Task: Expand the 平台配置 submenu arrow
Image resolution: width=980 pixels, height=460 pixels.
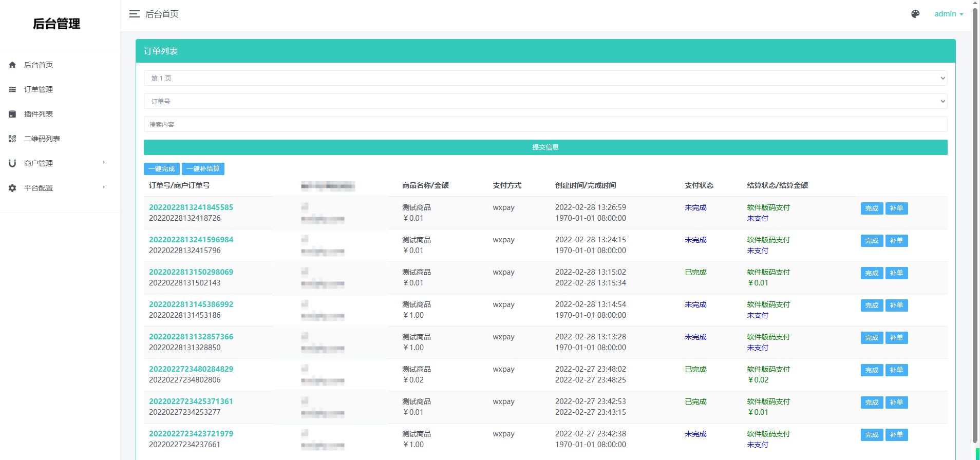Action: (x=104, y=187)
